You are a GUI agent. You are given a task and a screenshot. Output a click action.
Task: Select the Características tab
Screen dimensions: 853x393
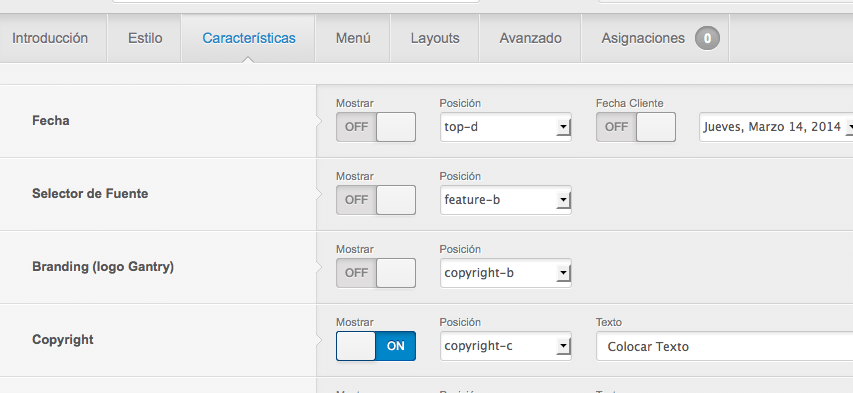pyautogui.click(x=249, y=38)
